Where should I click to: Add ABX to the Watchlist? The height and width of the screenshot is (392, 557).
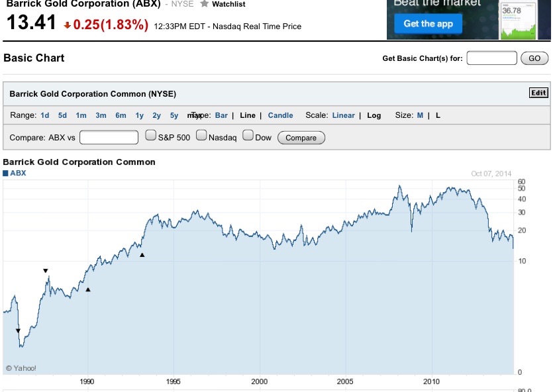(226, 4)
